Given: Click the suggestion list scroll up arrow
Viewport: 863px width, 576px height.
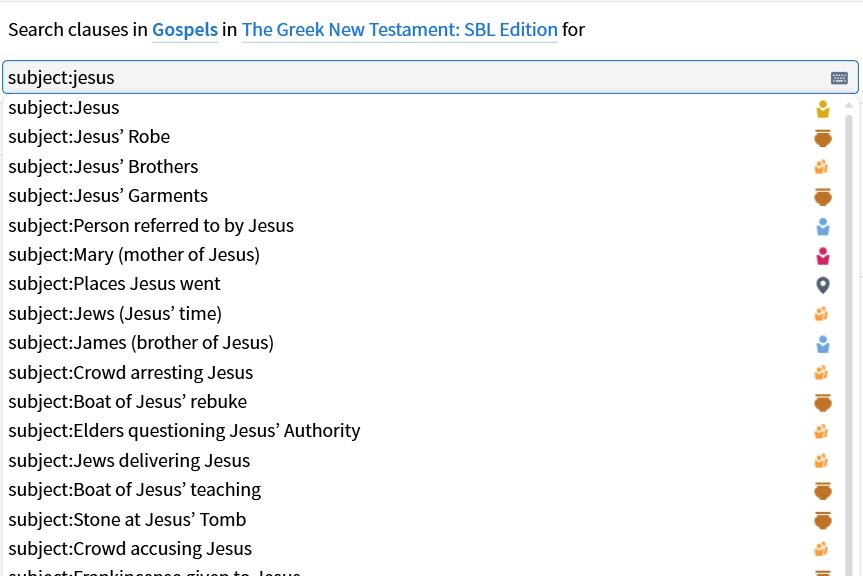Looking at the screenshot, I should pyautogui.click(x=849, y=105).
